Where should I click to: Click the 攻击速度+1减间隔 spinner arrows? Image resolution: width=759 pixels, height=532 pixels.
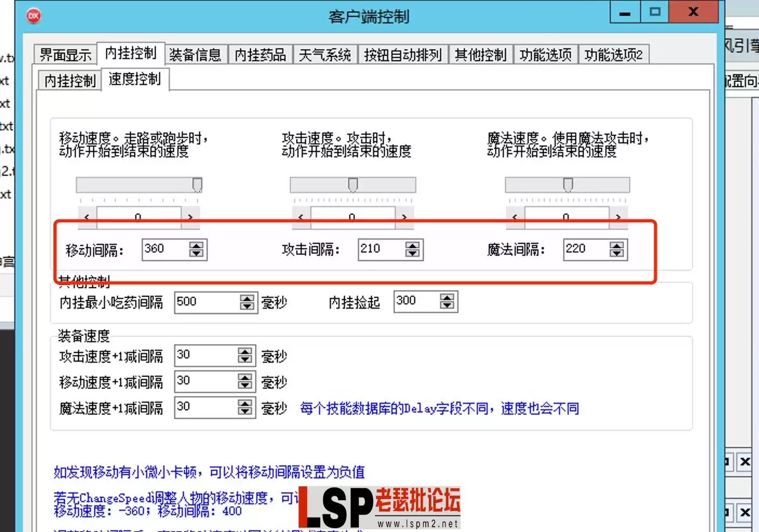(x=245, y=355)
